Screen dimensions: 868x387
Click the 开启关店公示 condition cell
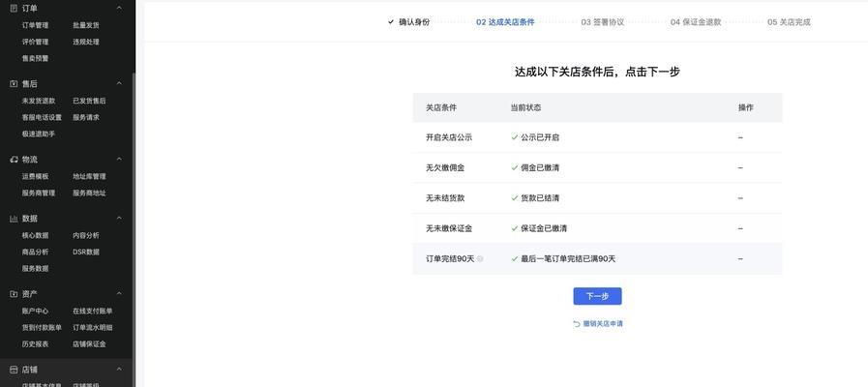tap(449, 137)
